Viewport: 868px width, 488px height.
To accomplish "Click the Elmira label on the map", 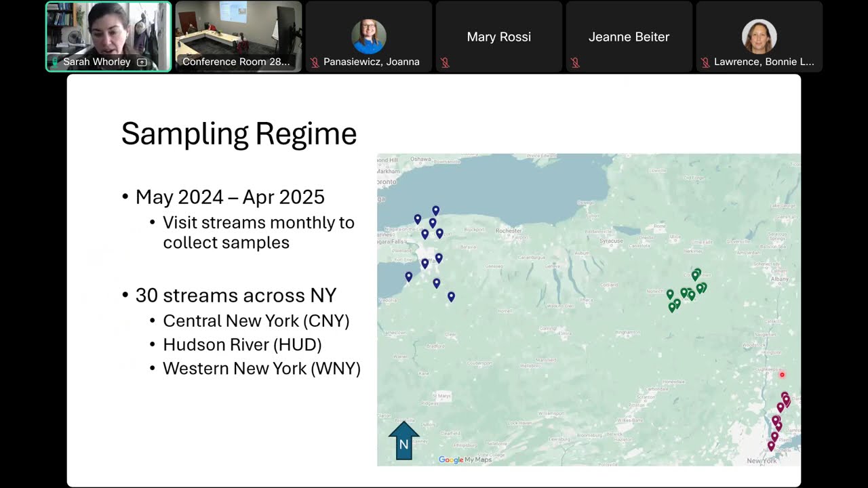I will click(566, 333).
